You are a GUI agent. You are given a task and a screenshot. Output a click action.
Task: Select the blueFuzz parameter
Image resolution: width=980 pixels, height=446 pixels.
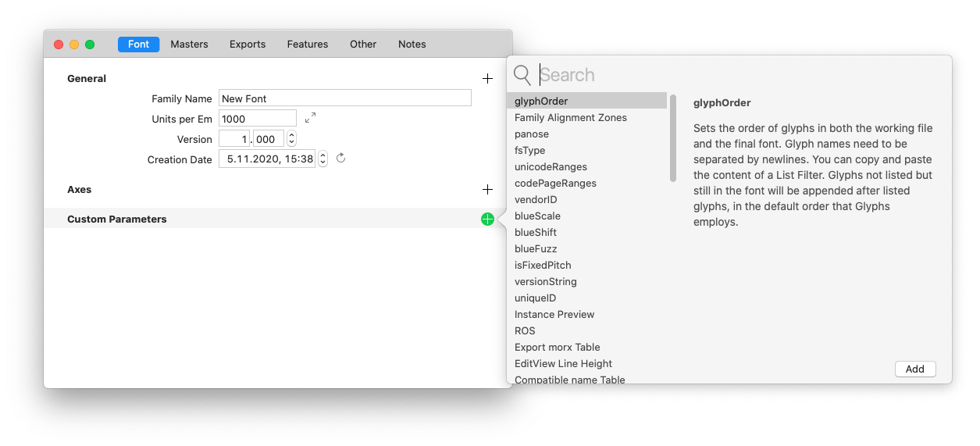[587, 248]
